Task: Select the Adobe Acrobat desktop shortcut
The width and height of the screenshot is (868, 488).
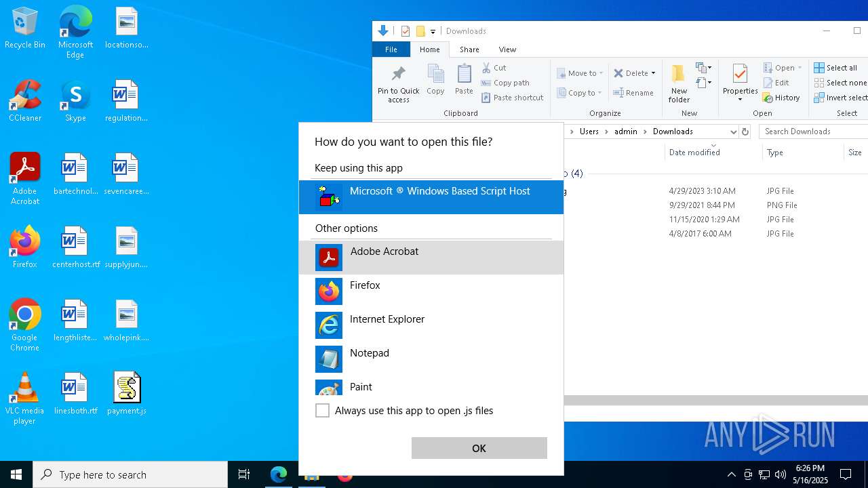Action: (25, 179)
